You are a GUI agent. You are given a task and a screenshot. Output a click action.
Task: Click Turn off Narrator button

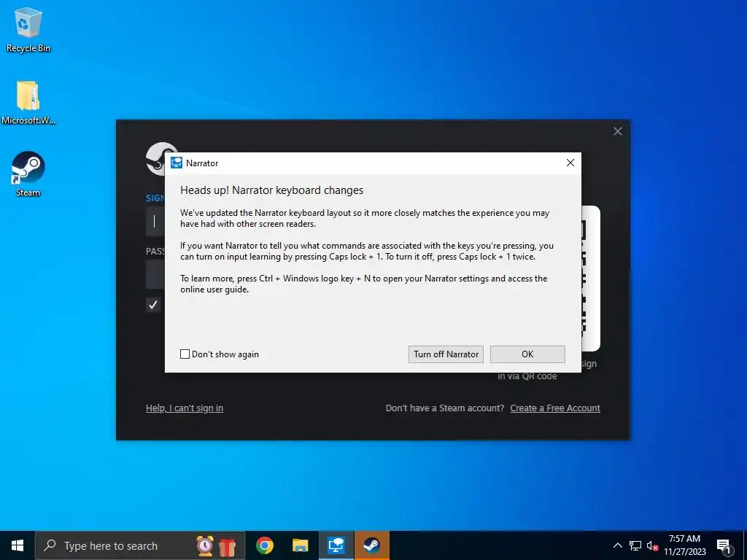click(x=446, y=354)
